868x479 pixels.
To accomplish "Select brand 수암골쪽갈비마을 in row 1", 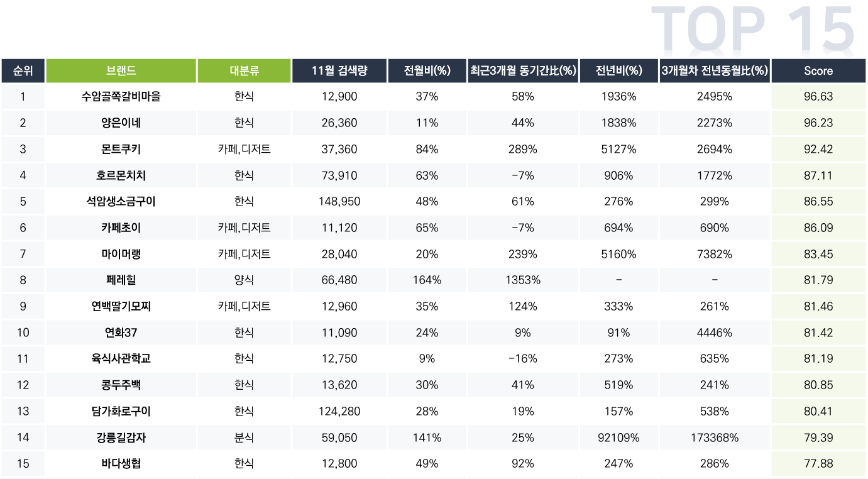I will tap(121, 97).
